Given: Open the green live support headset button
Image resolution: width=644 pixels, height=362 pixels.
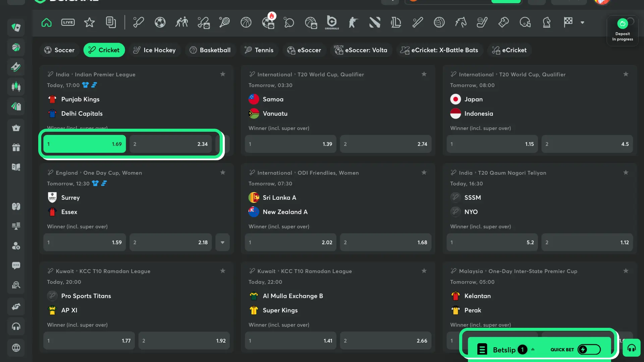Looking at the screenshot, I should (x=632, y=348).
